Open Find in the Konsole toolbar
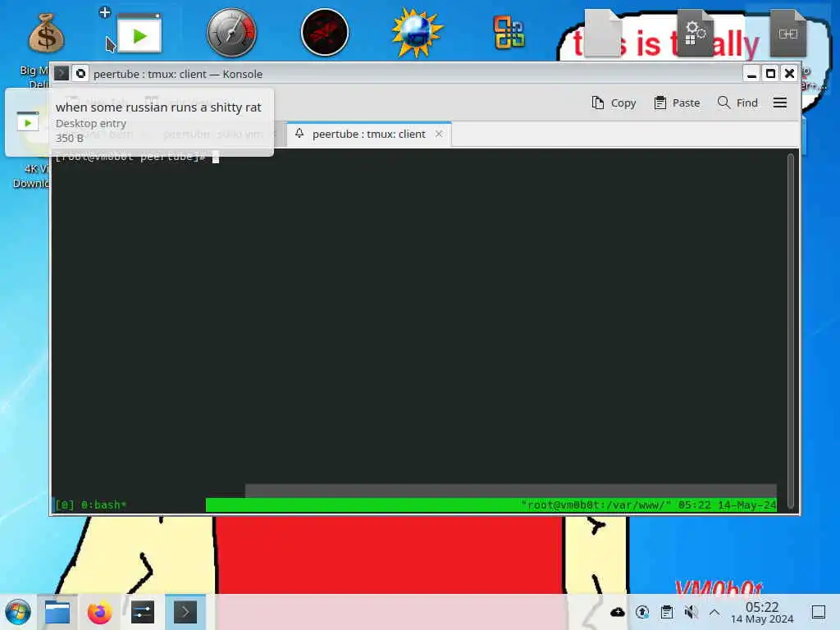Viewport: 840px width, 630px height. (x=737, y=103)
